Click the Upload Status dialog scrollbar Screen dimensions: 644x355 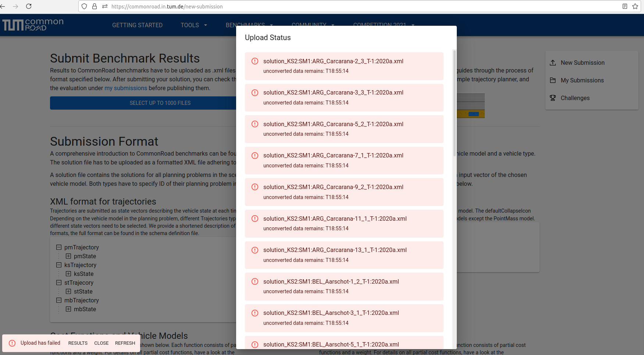pos(454,103)
